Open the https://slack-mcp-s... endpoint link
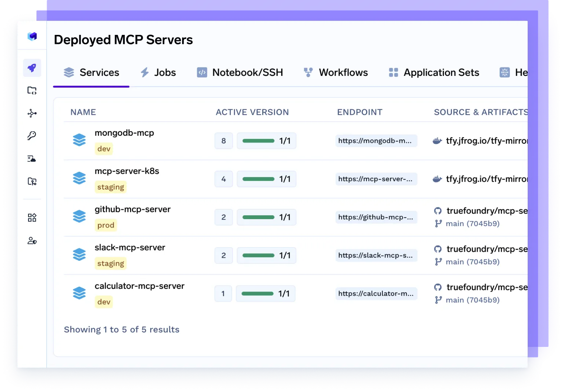The width and height of the screenshot is (563, 392). (x=376, y=256)
